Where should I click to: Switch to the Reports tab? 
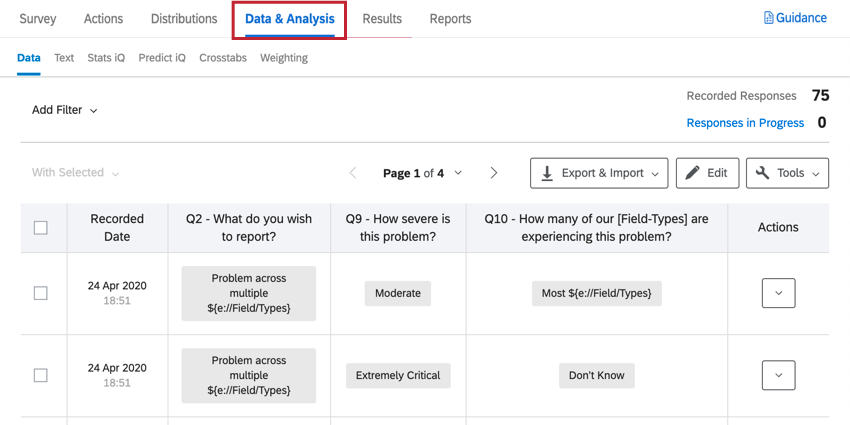click(x=450, y=19)
